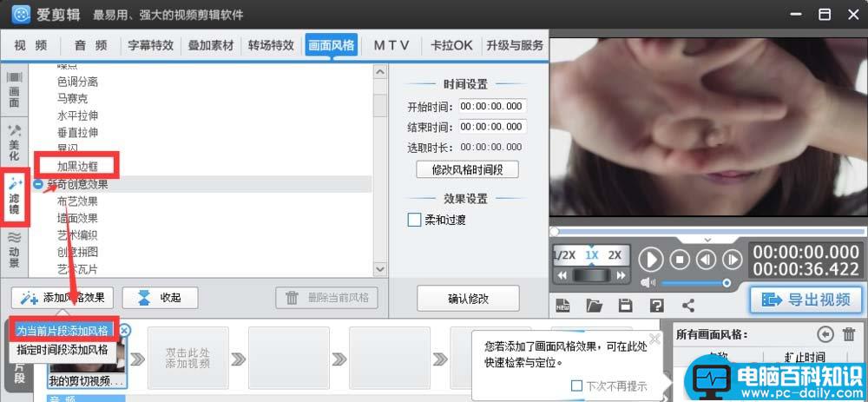The height and width of the screenshot is (402, 868).
Task: Mute with the speaker icon
Action: [x=648, y=283]
